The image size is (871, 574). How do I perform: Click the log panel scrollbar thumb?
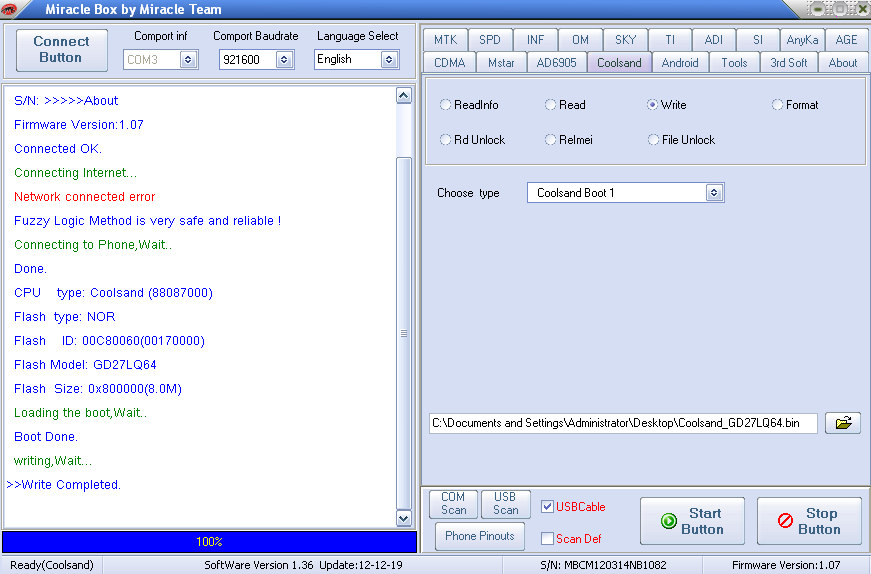pyautogui.click(x=404, y=333)
